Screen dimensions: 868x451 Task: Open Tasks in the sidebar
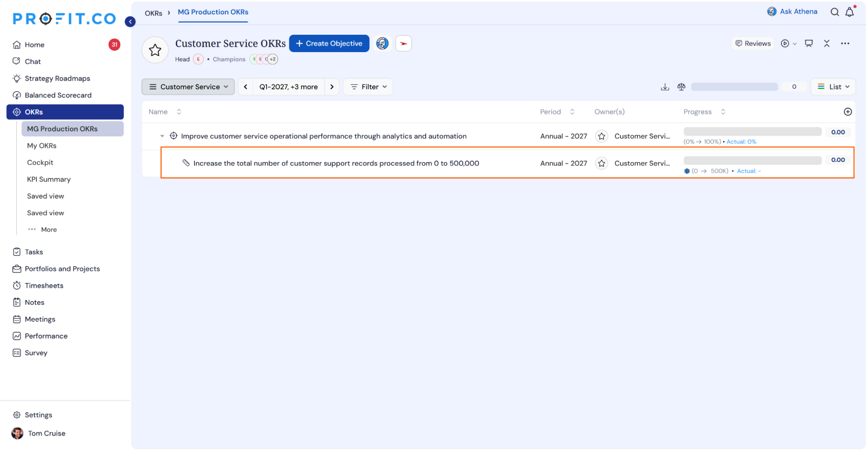click(x=34, y=252)
